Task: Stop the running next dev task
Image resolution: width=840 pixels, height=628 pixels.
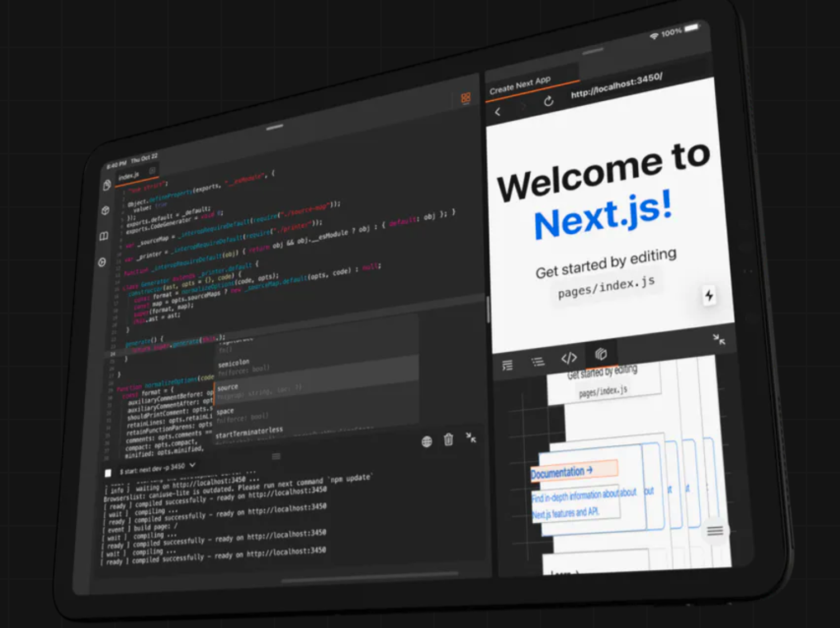Action: tap(108, 473)
